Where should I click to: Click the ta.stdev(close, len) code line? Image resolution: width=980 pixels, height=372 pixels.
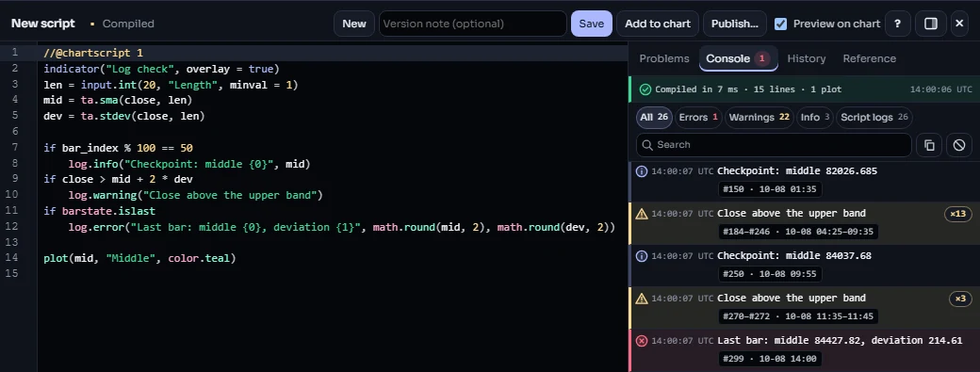click(x=123, y=116)
